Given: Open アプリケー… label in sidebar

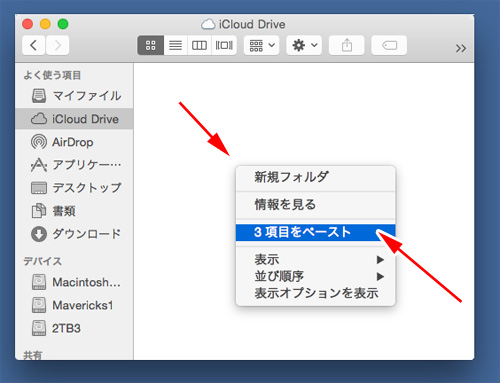Looking at the screenshot, I should point(87,165).
